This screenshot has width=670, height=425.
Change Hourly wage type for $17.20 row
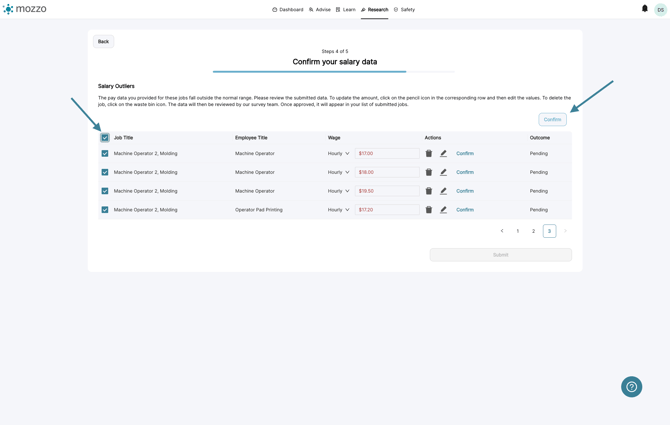click(338, 210)
